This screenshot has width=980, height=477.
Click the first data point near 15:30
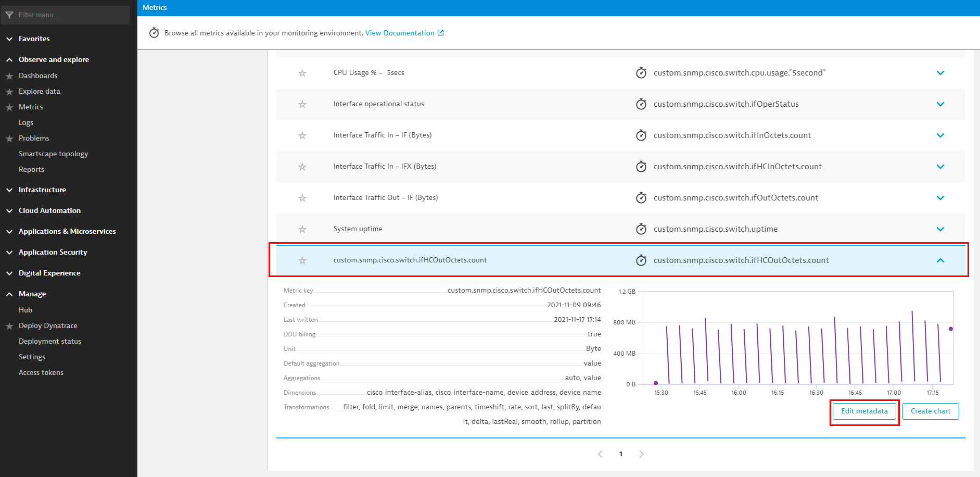pos(656,383)
